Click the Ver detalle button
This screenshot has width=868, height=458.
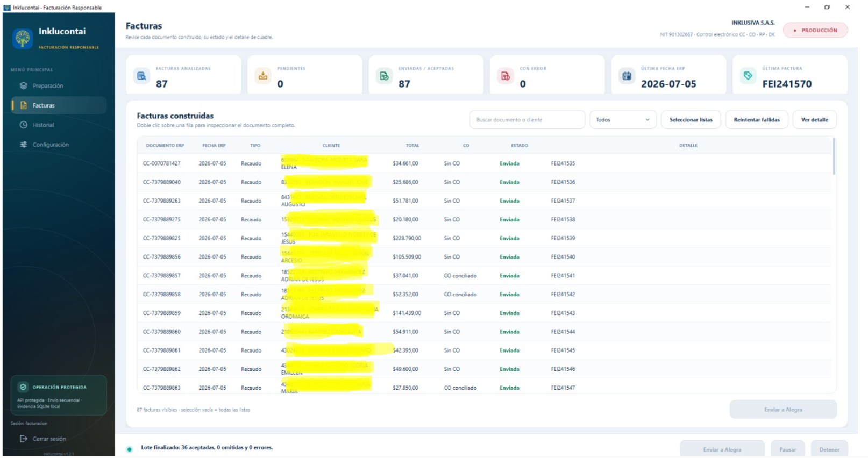pyautogui.click(x=815, y=120)
